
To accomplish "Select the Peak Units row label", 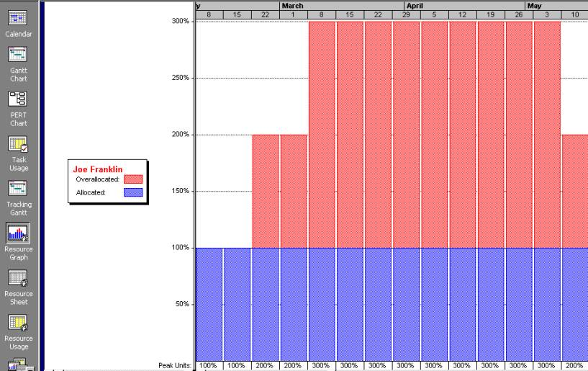I will click(x=175, y=365).
